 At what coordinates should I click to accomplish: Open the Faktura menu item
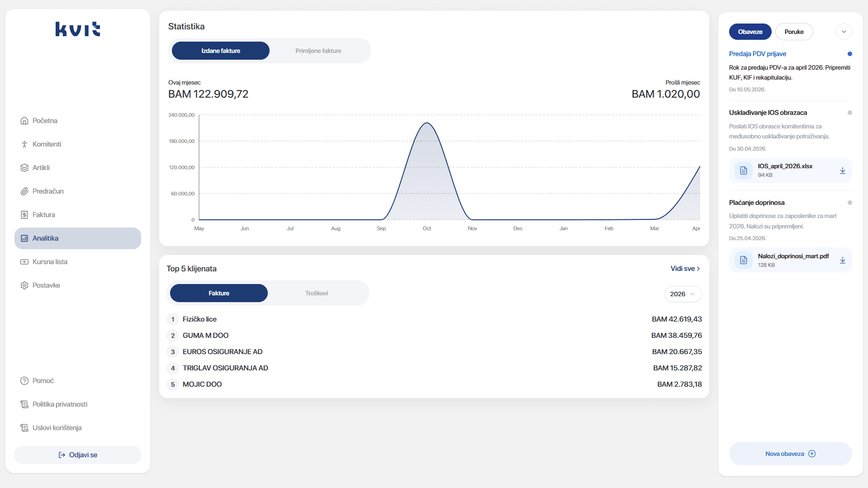78,215
